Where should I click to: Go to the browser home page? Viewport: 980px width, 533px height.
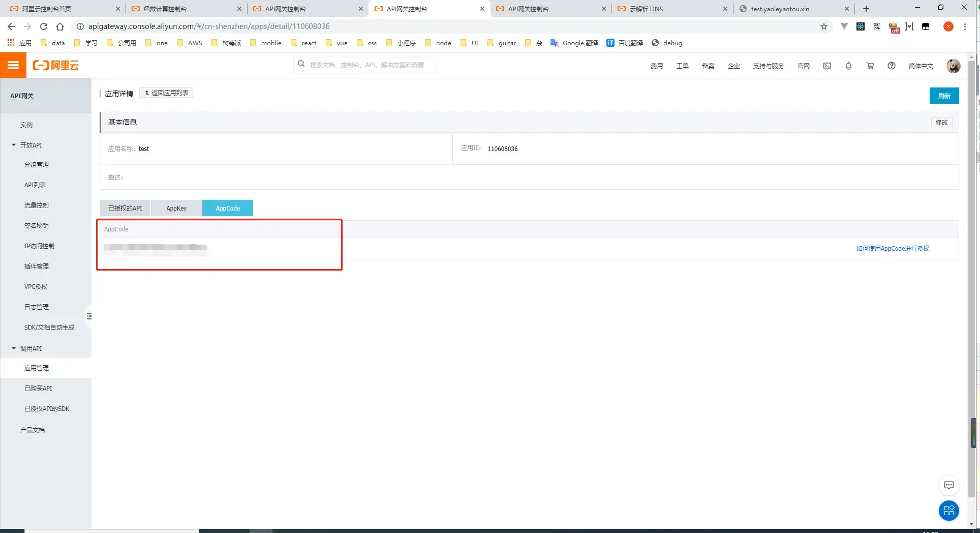pos(60,26)
